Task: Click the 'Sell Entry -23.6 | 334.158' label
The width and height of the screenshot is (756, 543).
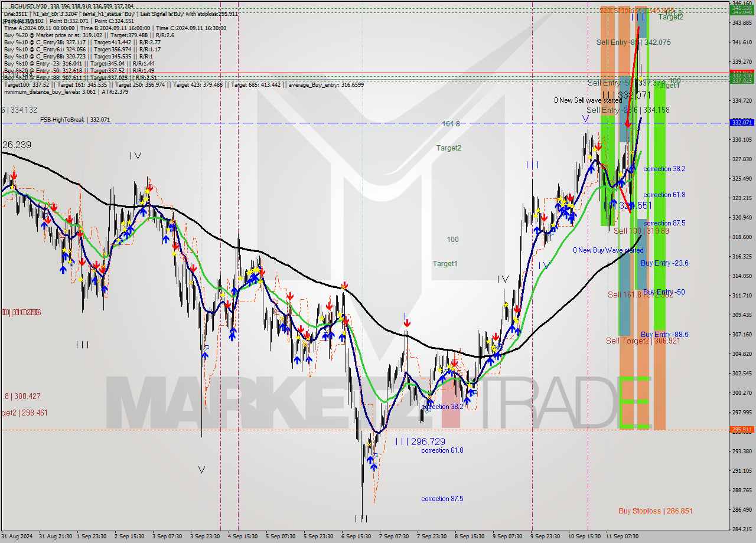Action: [628, 110]
